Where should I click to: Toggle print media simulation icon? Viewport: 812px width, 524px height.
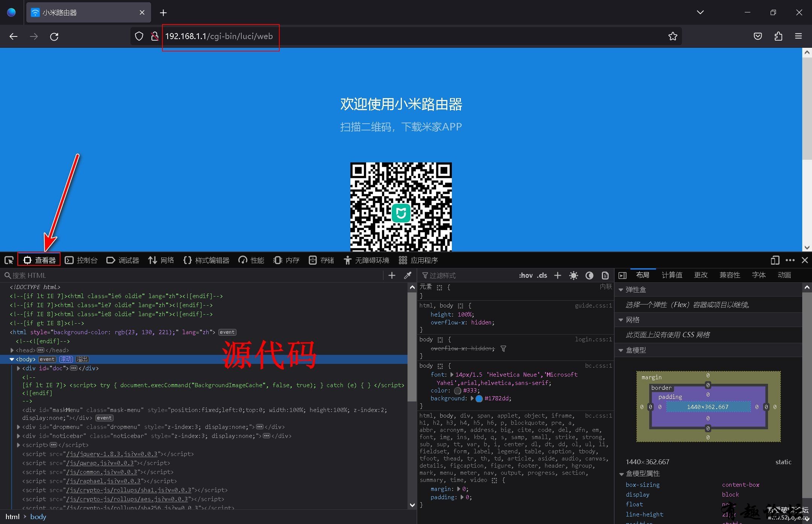[605, 276]
